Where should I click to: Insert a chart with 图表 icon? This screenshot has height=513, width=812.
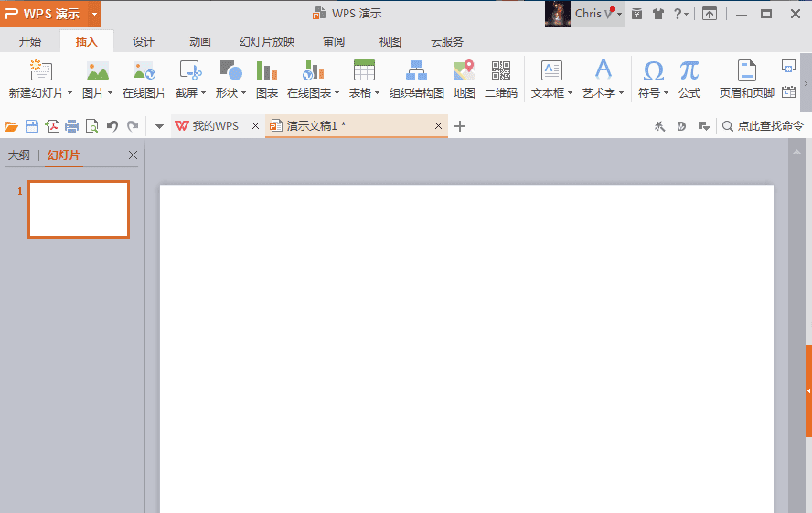click(267, 70)
